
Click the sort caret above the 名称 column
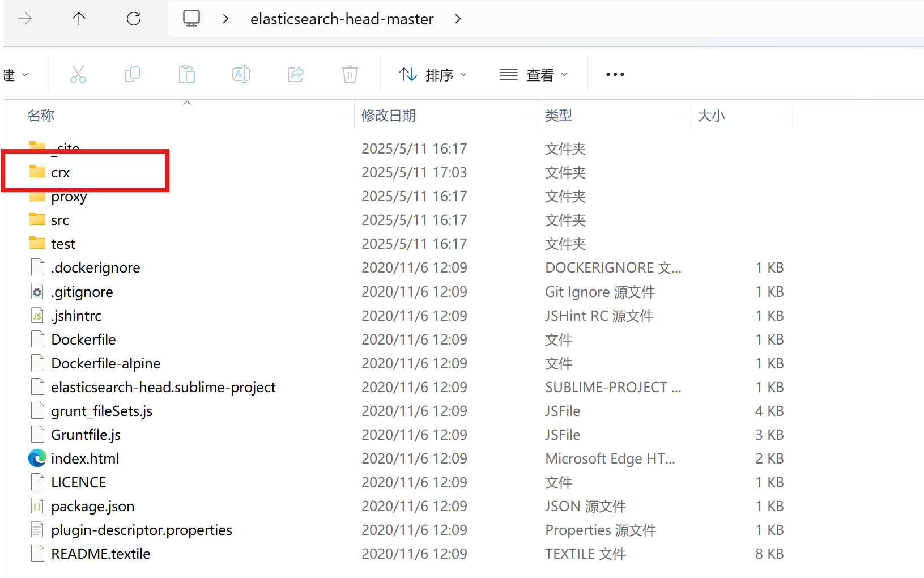tap(187, 103)
